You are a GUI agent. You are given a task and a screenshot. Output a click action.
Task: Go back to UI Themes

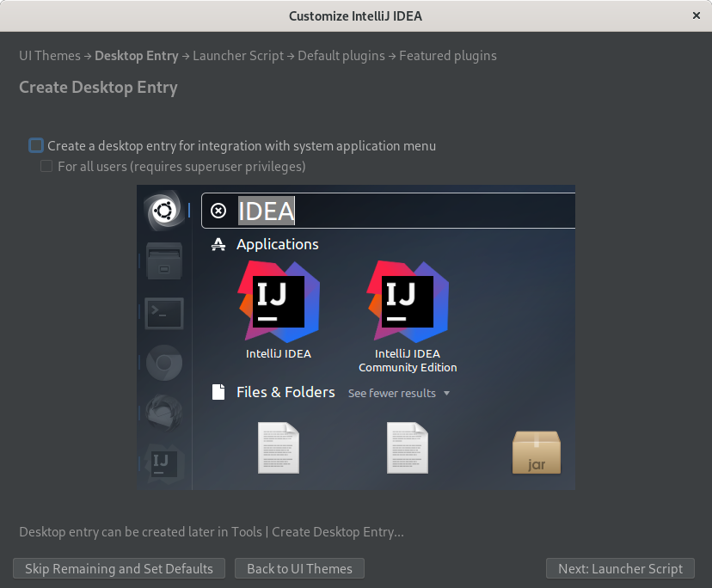click(300, 568)
